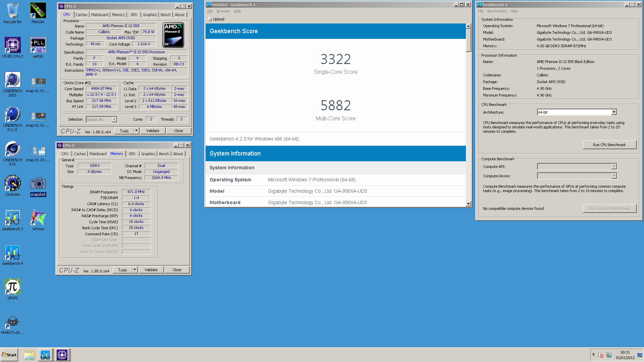Launch the wPrime desktop shortcut
Screen dimensions: 644x362
(x=38, y=221)
